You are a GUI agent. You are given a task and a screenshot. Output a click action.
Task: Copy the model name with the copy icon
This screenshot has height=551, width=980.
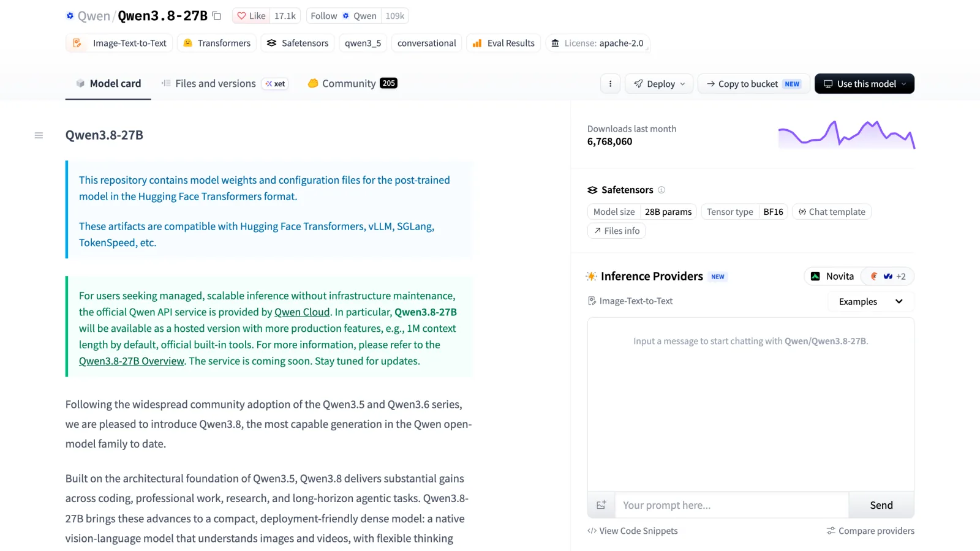(x=216, y=16)
